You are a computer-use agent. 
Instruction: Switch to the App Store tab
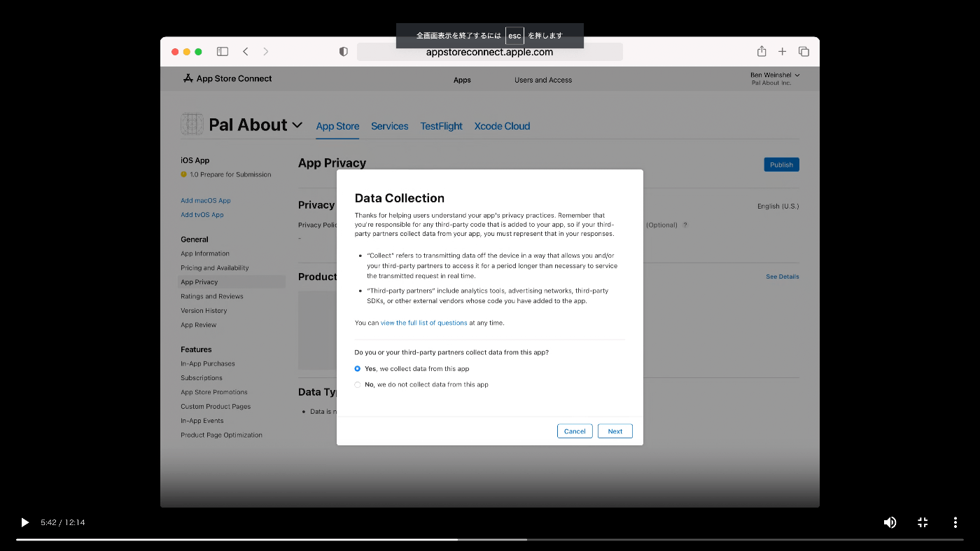(337, 126)
